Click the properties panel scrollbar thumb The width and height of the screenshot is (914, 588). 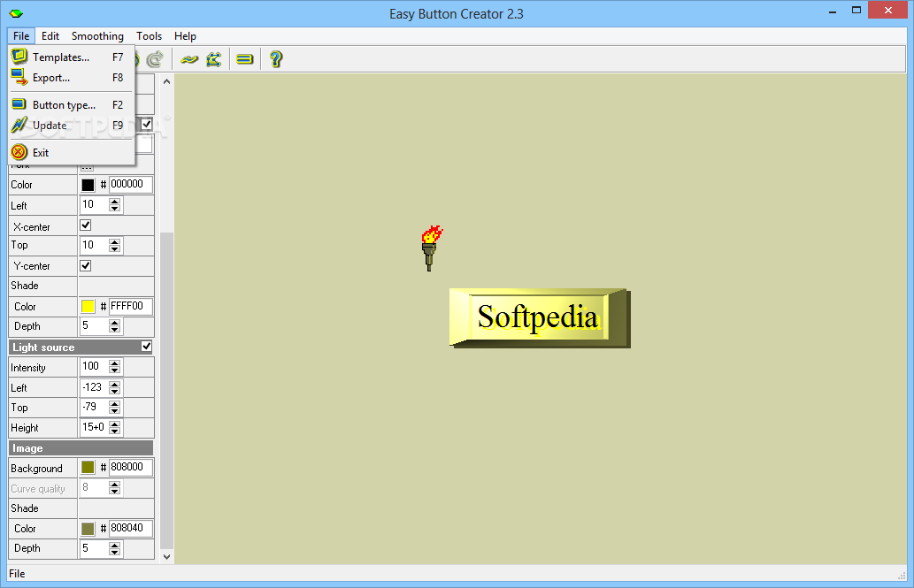(166, 391)
